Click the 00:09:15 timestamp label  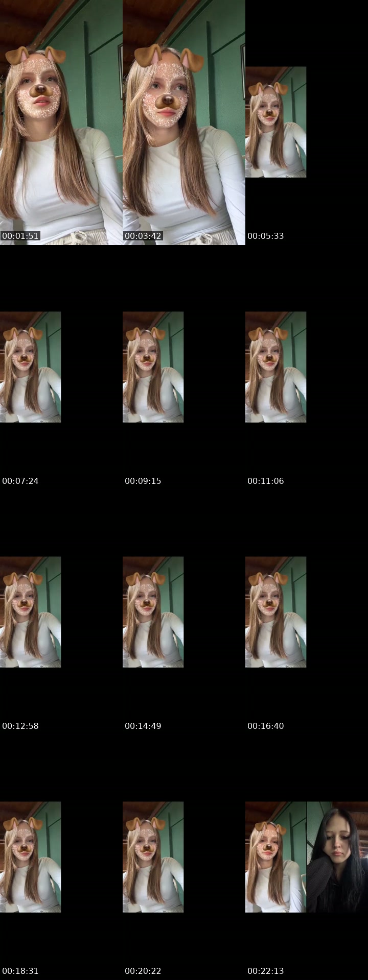pos(143,481)
